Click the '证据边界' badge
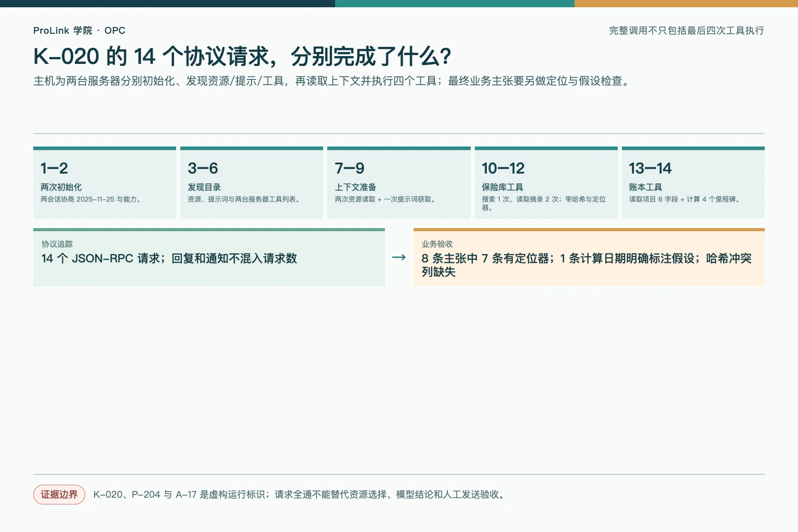798x532 pixels. [59, 495]
